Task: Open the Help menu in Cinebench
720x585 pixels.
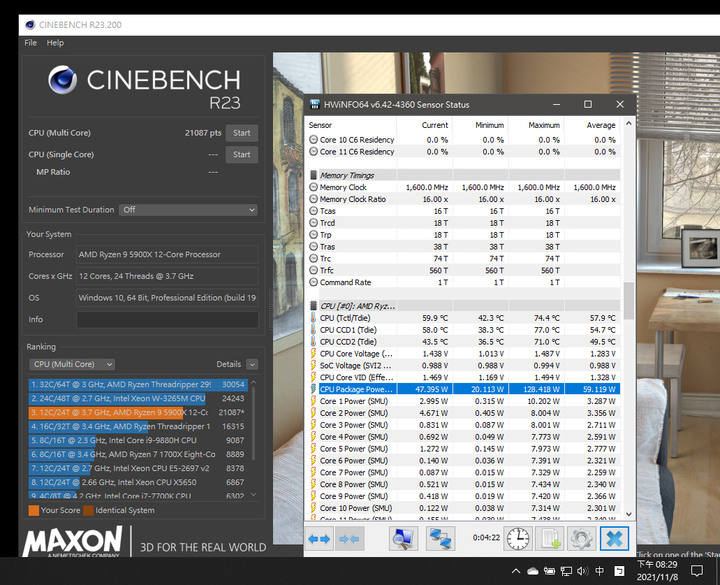Action: click(x=55, y=43)
